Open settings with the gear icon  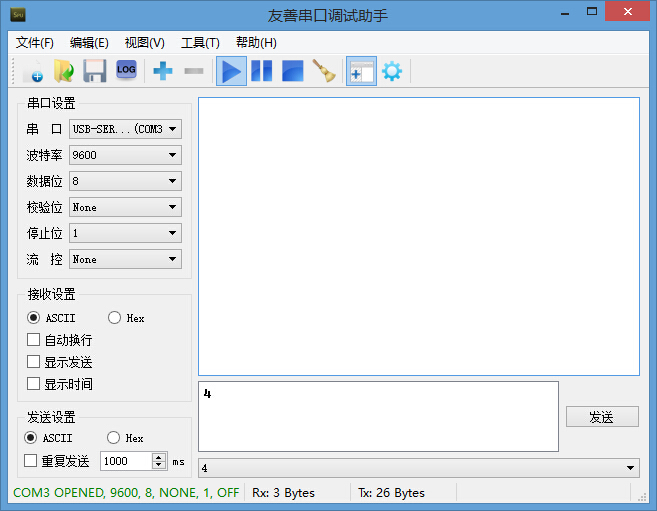[392, 71]
